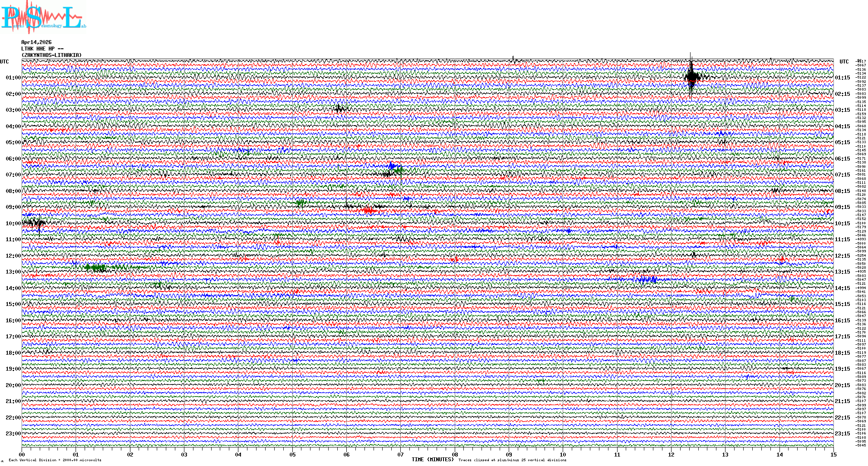Click the LTHK HHE HP station label

(x=42, y=49)
